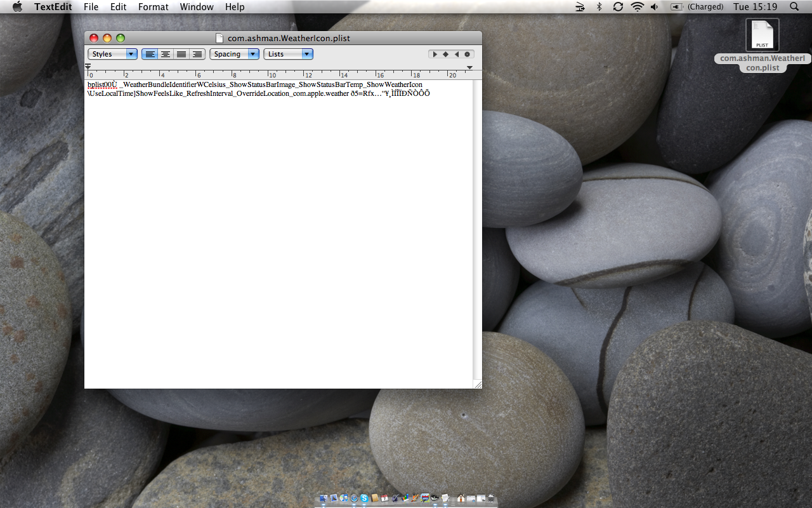Click the right margin marker on ruler
The image size is (812, 508).
[x=470, y=67]
